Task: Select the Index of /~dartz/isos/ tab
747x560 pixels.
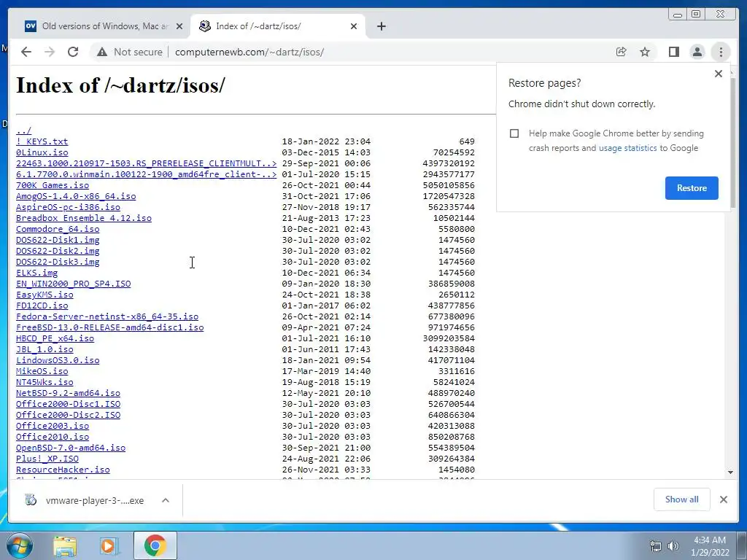Action: [278, 26]
